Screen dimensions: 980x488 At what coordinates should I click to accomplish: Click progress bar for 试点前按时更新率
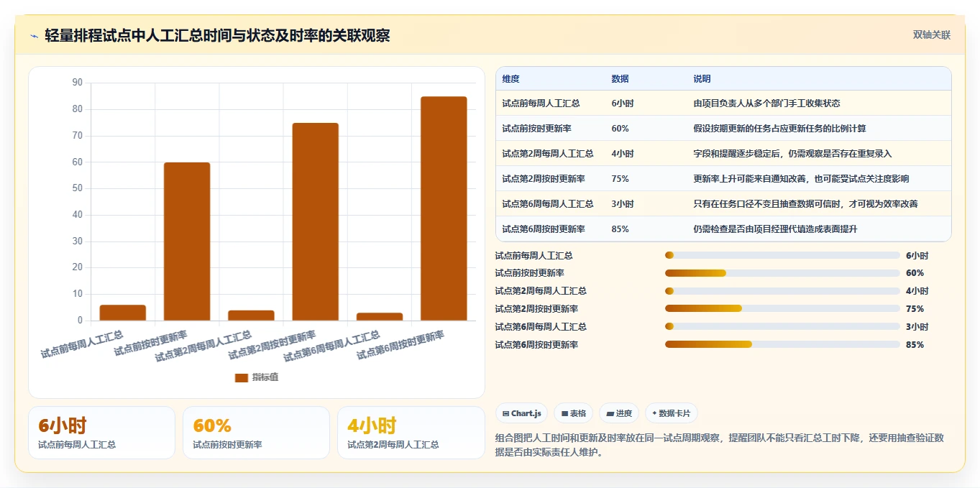[x=782, y=273]
